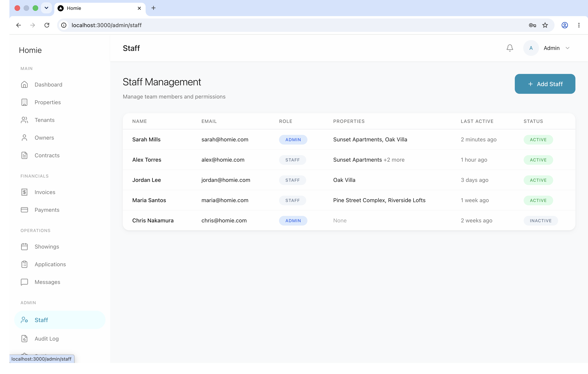
Task: Open notifications bell icon
Action: click(x=510, y=48)
